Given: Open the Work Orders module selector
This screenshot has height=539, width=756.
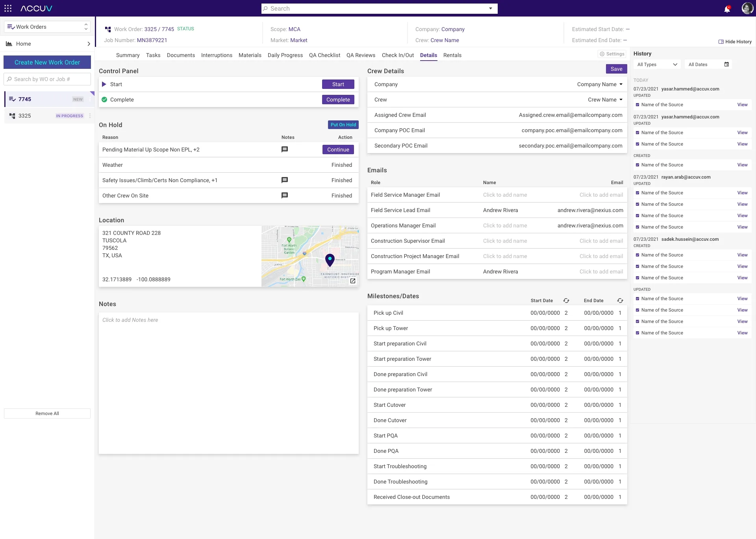Looking at the screenshot, I should [x=47, y=27].
